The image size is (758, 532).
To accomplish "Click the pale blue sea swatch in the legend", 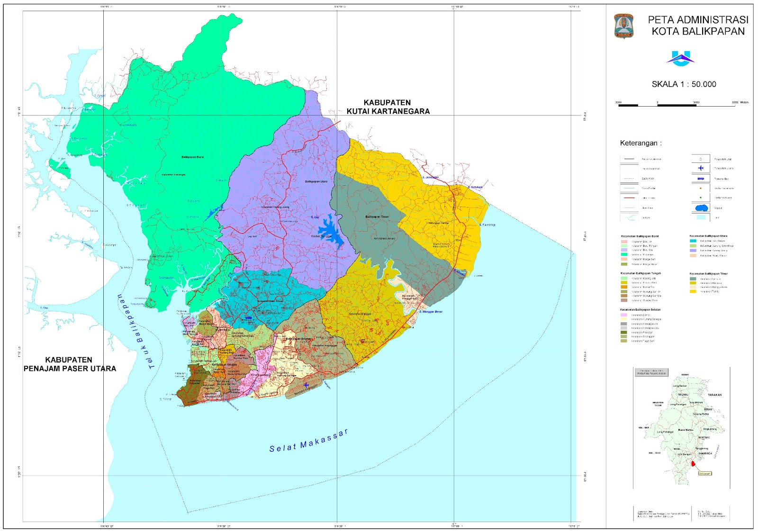I will coord(701,217).
